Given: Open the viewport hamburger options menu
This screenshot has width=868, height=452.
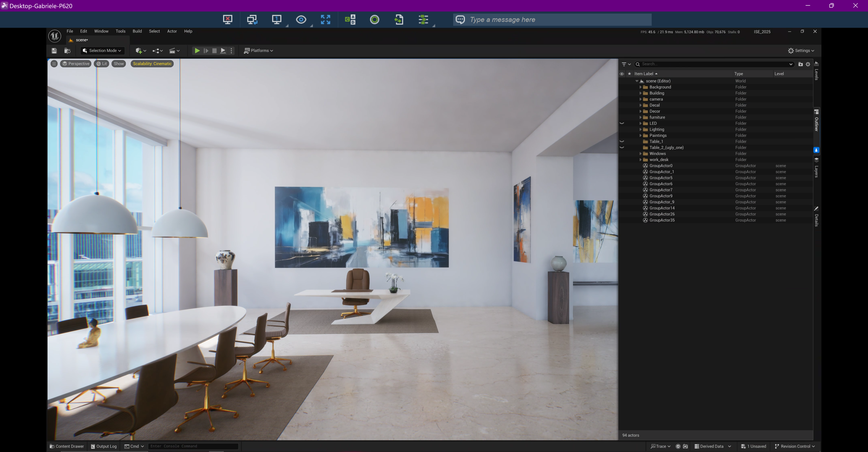Looking at the screenshot, I should pos(54,64).
